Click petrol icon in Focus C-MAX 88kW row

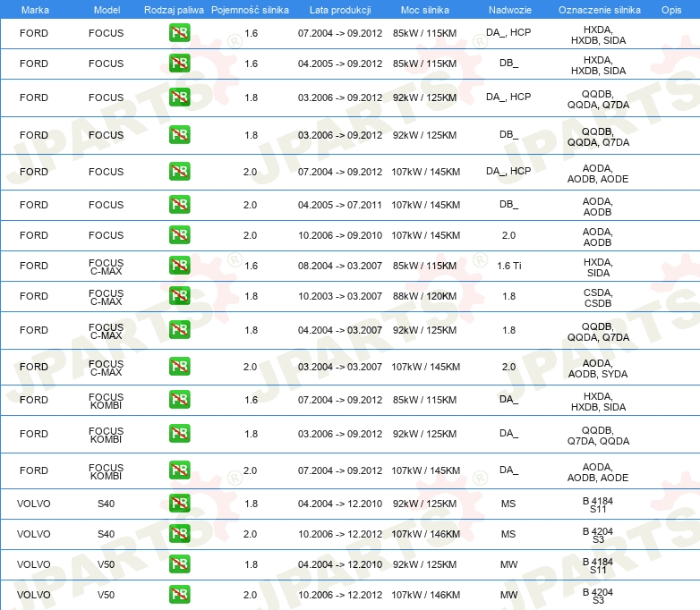[x=179, y=296]
